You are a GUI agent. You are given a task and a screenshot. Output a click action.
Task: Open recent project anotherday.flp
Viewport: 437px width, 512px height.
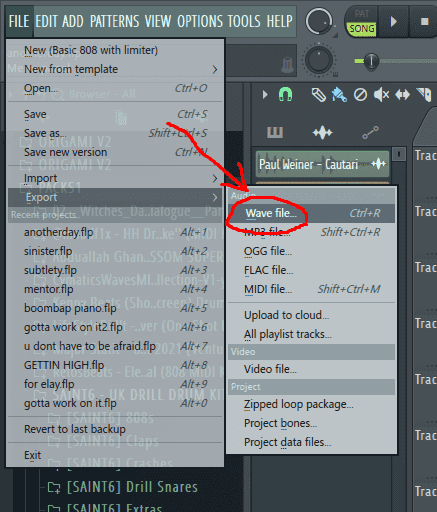[x=115, y=232]
